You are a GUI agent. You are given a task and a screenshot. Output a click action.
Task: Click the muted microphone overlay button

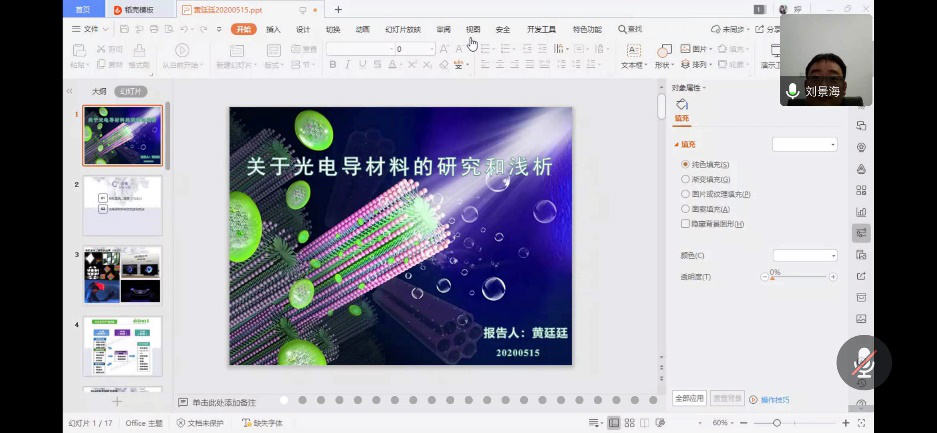[862, 362]
